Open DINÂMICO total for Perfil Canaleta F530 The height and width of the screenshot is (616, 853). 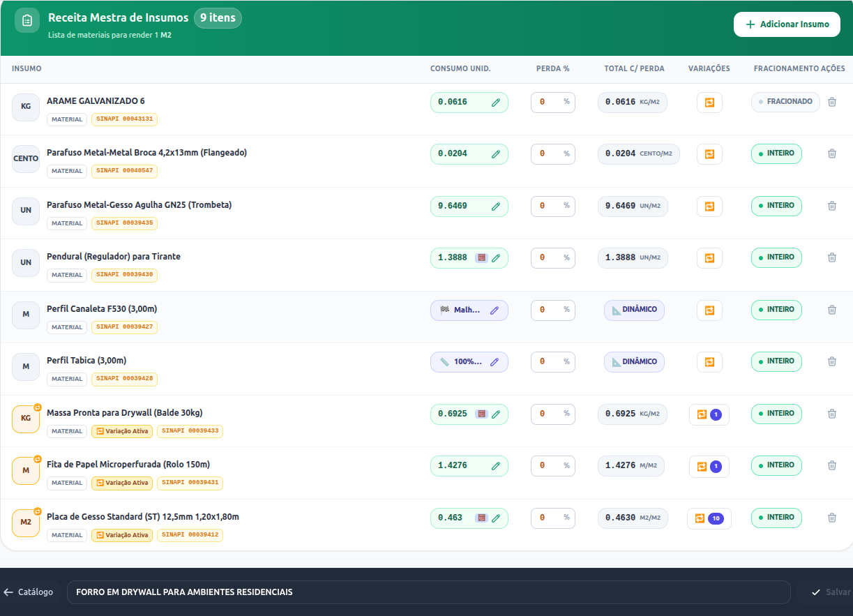634,310
